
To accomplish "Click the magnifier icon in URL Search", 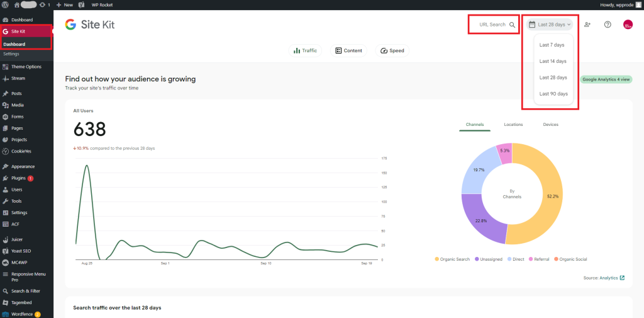I will [512, 25].
